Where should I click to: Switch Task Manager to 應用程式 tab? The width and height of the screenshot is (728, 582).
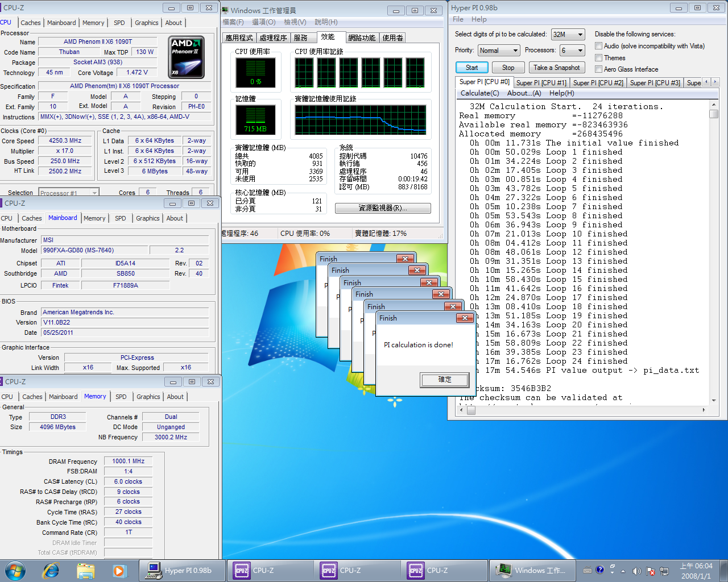click(239, 38)
